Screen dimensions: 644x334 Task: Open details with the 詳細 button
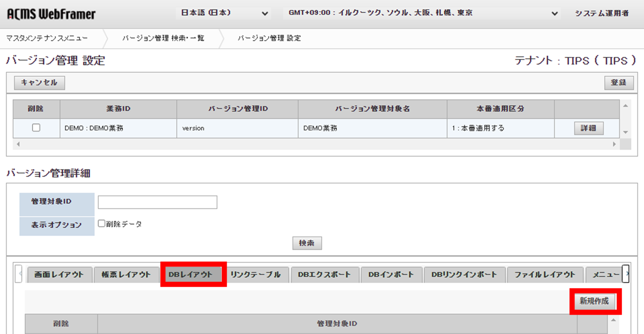pyautogui.click(x=589, y=128)
